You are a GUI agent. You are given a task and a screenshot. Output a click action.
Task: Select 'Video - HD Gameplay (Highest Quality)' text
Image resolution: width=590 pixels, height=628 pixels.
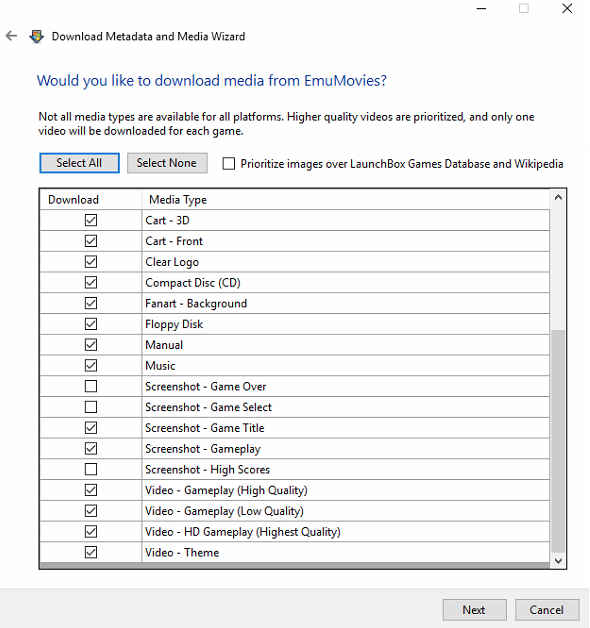click(243, 532)
